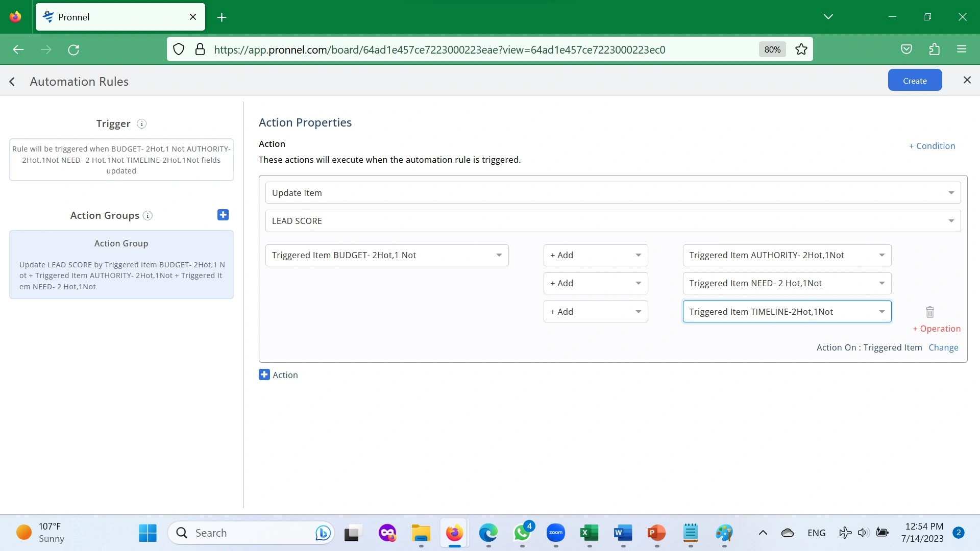Screen dimensions: 980x551
Task: Open the weather widget showing 107°F
Action: click(x=41, y=533)
